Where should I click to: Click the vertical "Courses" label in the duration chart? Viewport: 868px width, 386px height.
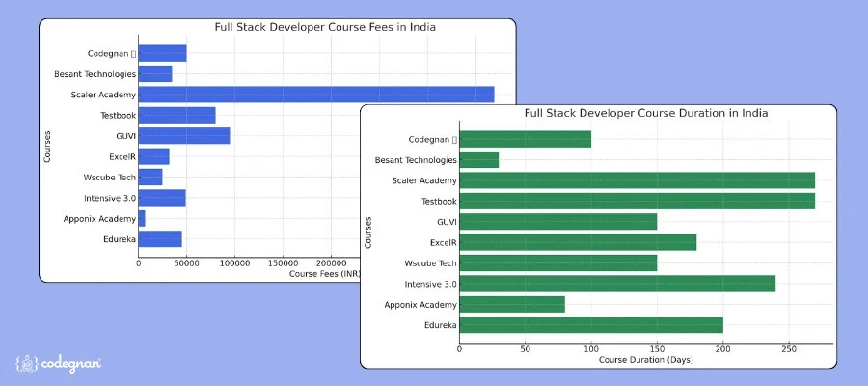(368, 232)
